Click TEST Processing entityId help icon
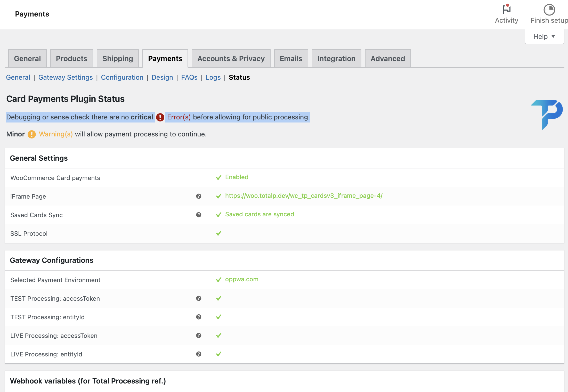 (x=198, y=317)
